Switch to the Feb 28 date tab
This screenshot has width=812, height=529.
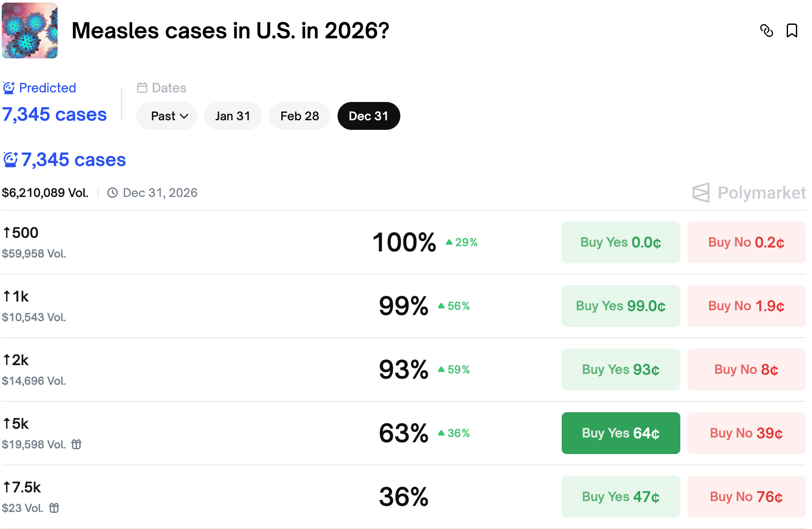[x=300, y=116]
